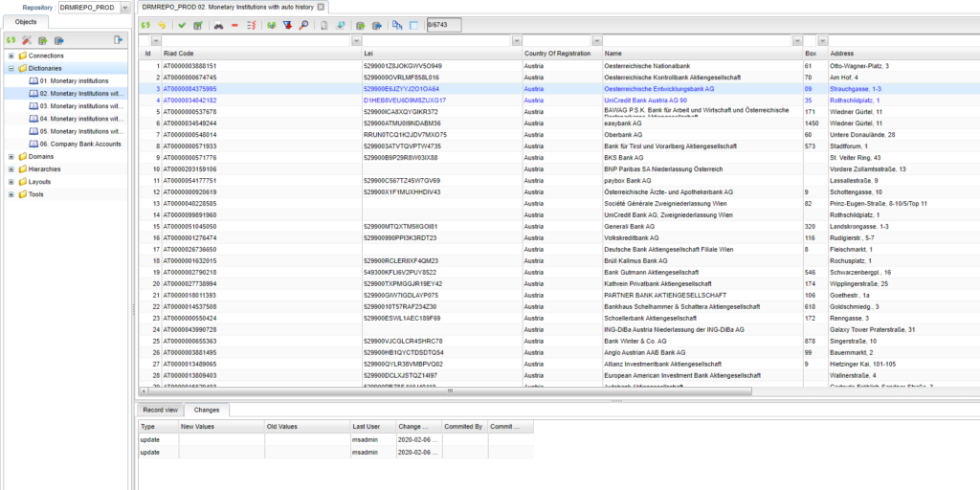The width and height of the screenshot is (980, 490).
Task: Open the Repository dropdown arrow
Action: coord(124,8)
